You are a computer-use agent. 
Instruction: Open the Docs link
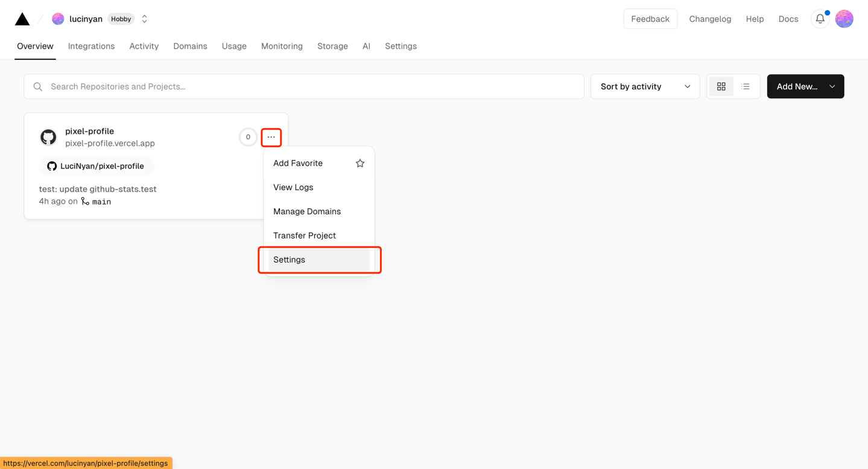click(788, 19)
